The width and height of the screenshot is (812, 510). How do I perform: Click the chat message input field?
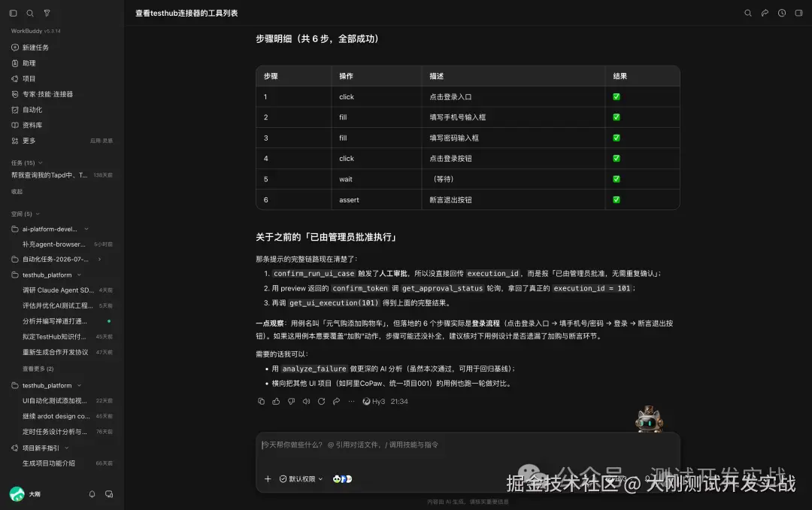(468, 451)
